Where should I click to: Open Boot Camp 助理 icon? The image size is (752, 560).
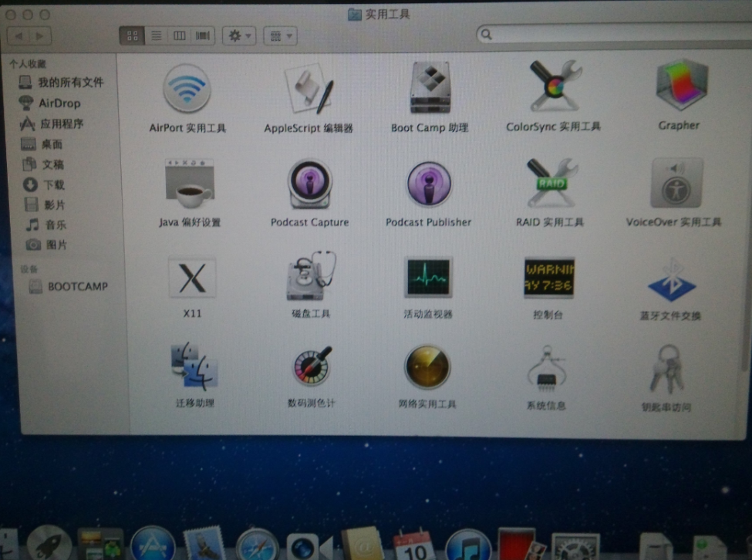pyautogui.click(x=430, y=88)
